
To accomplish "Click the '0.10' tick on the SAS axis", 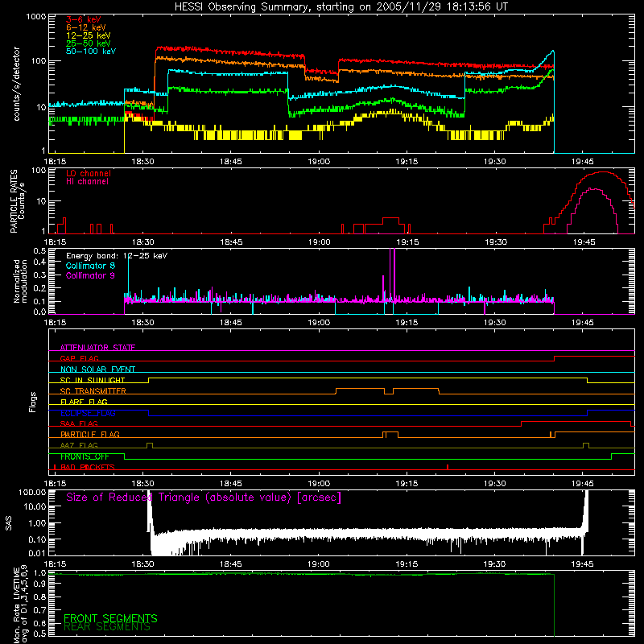I will [37, 539].
